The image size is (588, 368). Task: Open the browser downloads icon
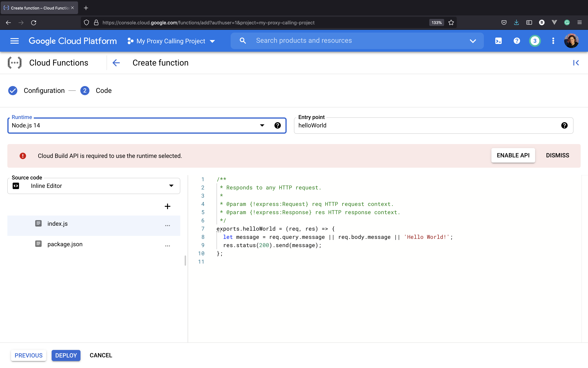coord(516,23)
